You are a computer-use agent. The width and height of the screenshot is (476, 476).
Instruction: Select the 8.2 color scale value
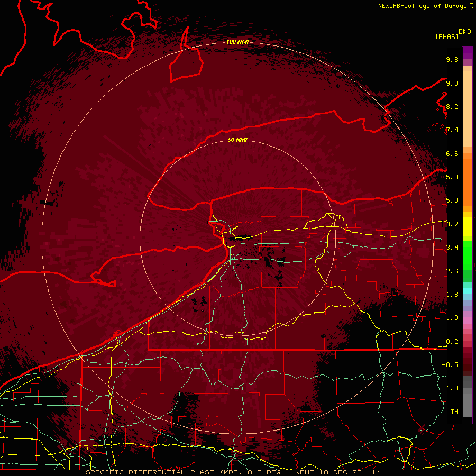pos(452,106)
